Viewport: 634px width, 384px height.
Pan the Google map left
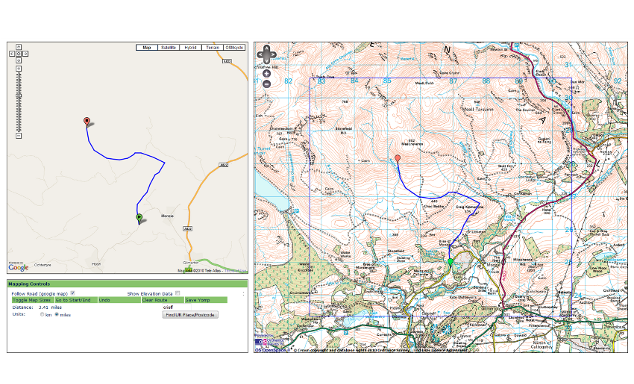[x=12, y=53]
